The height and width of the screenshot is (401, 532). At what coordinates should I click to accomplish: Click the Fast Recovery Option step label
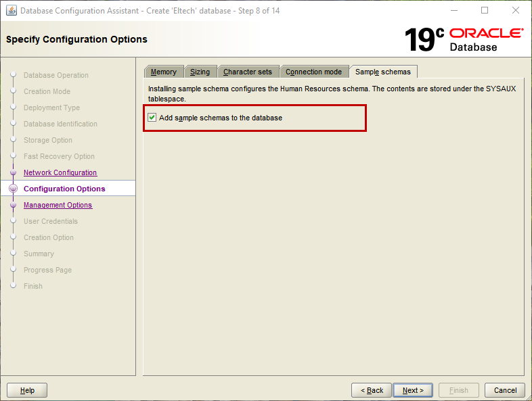pos(59,157)
